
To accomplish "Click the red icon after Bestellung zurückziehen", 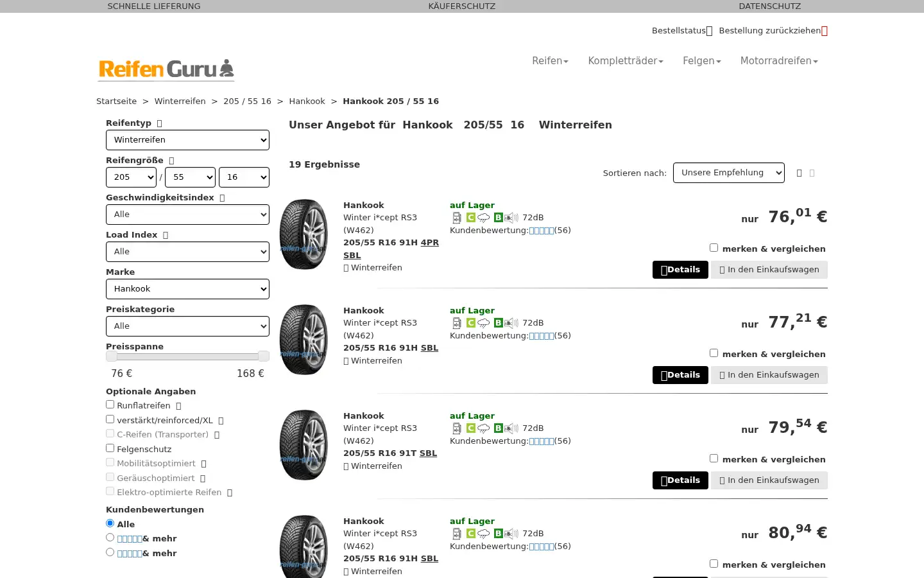I will pyautogui.click(x=825, y=31).
